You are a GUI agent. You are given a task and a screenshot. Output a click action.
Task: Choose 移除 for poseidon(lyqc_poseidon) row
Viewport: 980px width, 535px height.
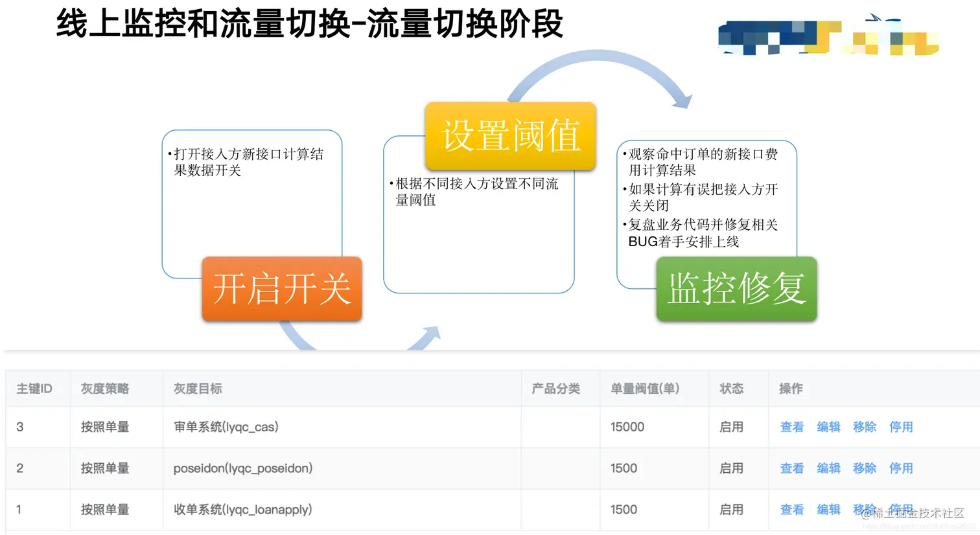coord(865,468)
